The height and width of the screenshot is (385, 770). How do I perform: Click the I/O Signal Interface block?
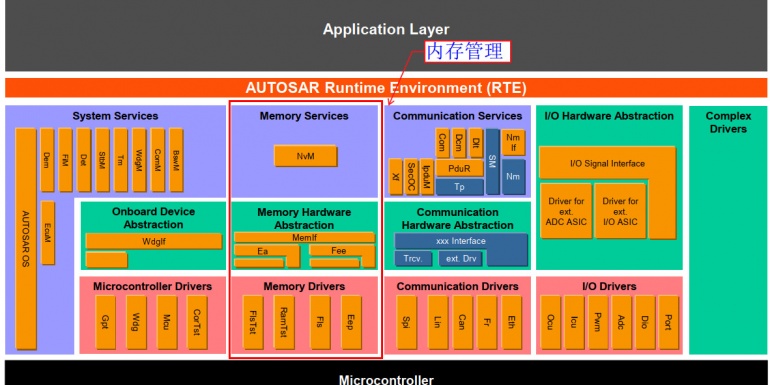tap(607, 163)
